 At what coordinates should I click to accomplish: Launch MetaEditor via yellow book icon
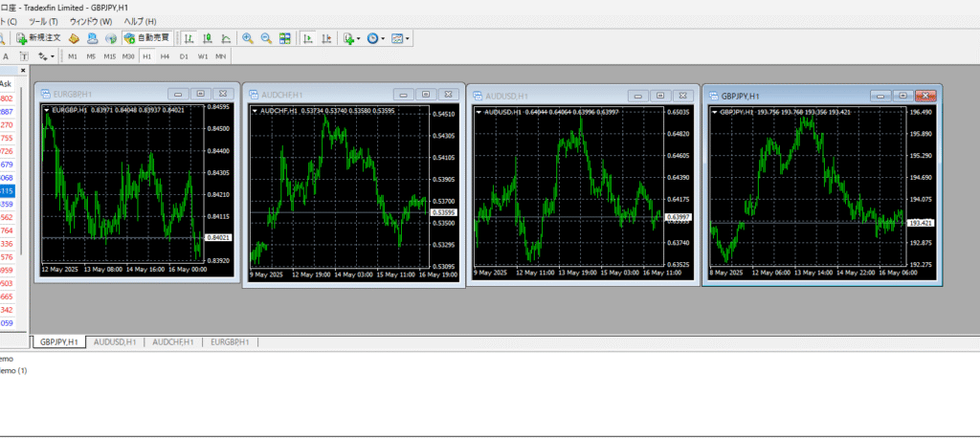(x=74, y=38)
